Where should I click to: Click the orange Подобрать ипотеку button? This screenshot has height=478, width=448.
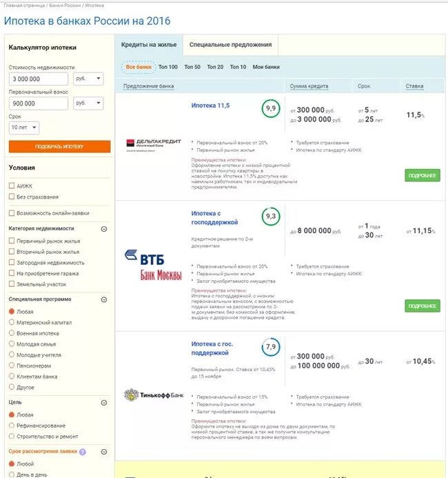coord(60,146)
